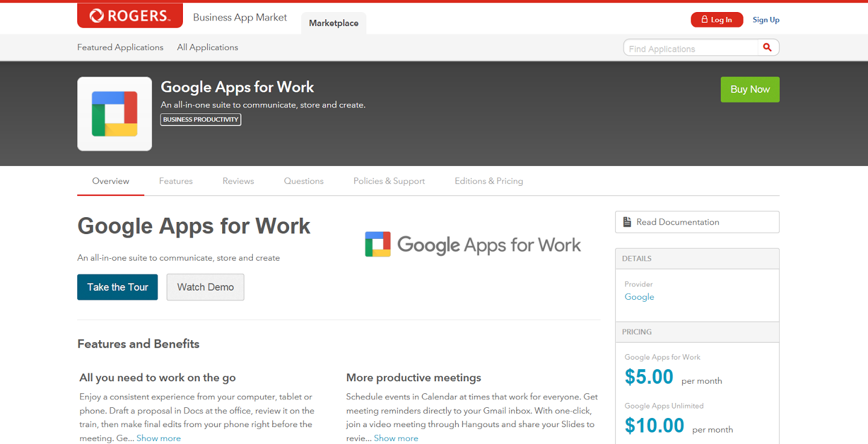Open Featured Applications
868x444 pixels.
coord(120,47)
